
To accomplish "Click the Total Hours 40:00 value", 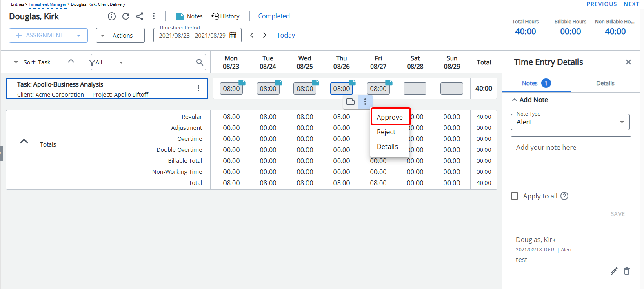I will [526, 31].
